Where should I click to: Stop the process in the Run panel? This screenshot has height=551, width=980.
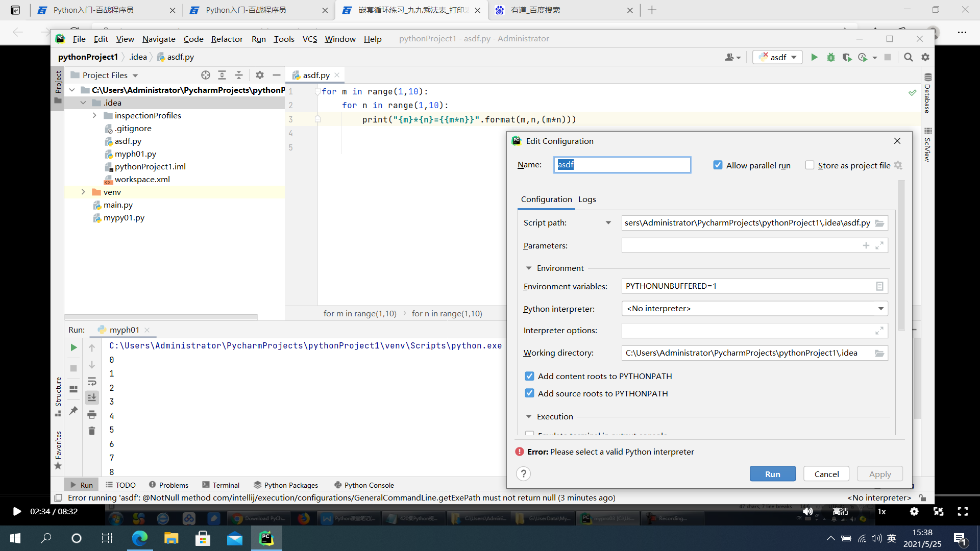[x=73, y=368]
